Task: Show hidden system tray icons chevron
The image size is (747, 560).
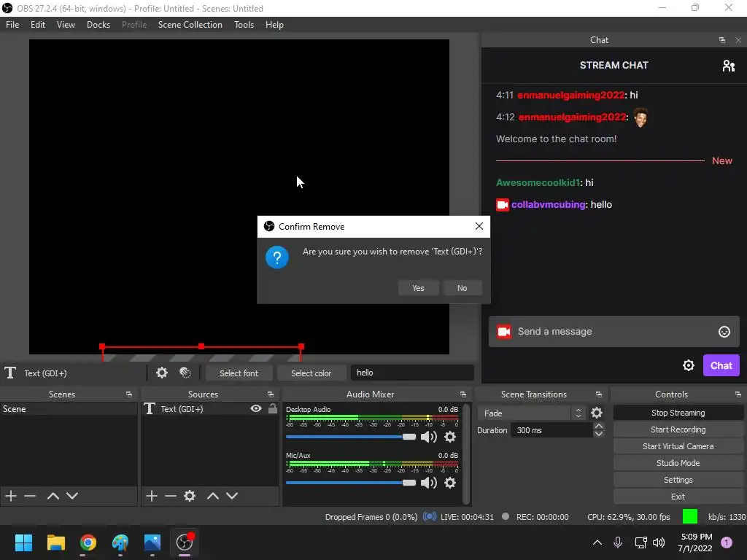Action: pyautogui.click(x=597, y=542)
